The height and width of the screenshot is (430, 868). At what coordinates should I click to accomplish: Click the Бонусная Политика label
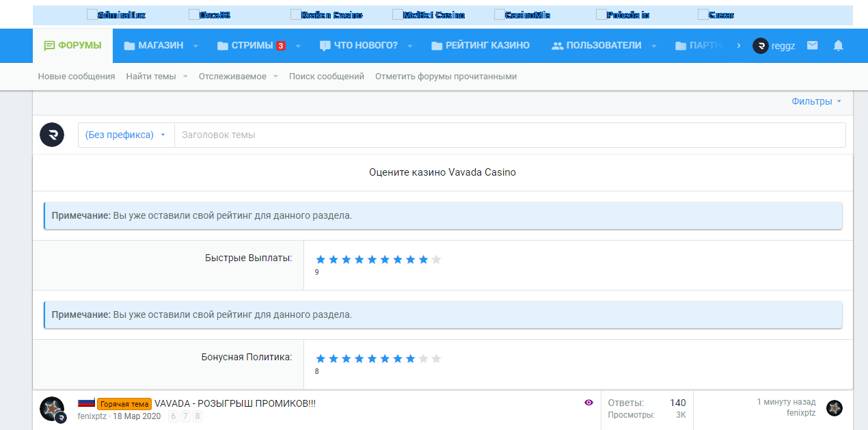(247, 357)
